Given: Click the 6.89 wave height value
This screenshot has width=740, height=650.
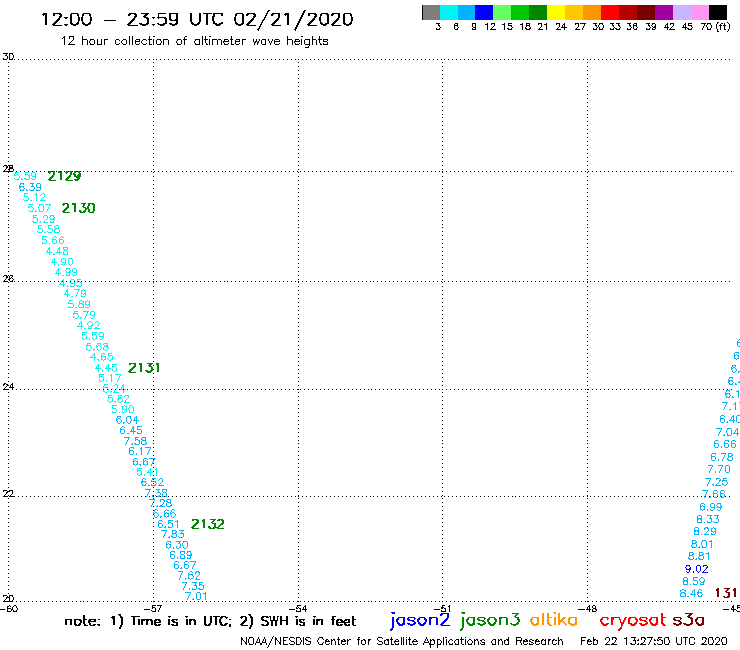Looking at the screenshot, I should [181, 555].
